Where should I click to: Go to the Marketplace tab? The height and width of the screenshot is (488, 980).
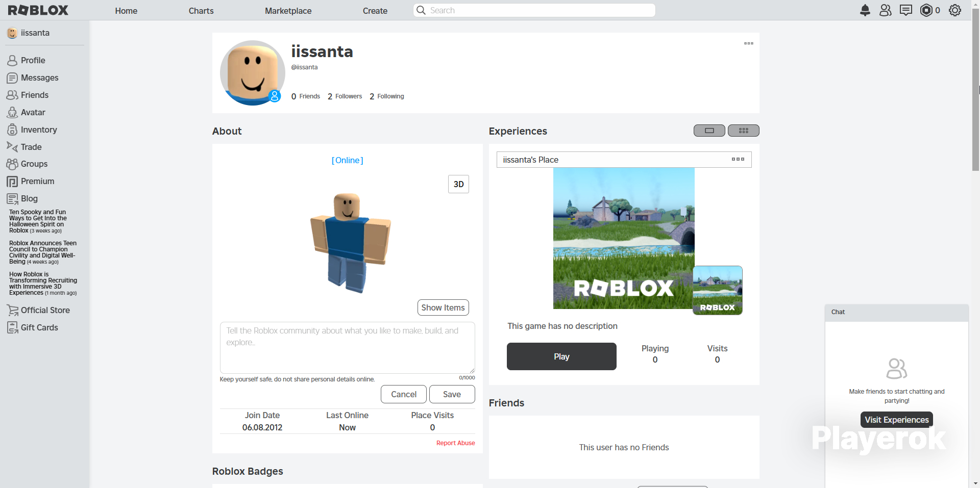pyautogui.click(x=288, y=11)
